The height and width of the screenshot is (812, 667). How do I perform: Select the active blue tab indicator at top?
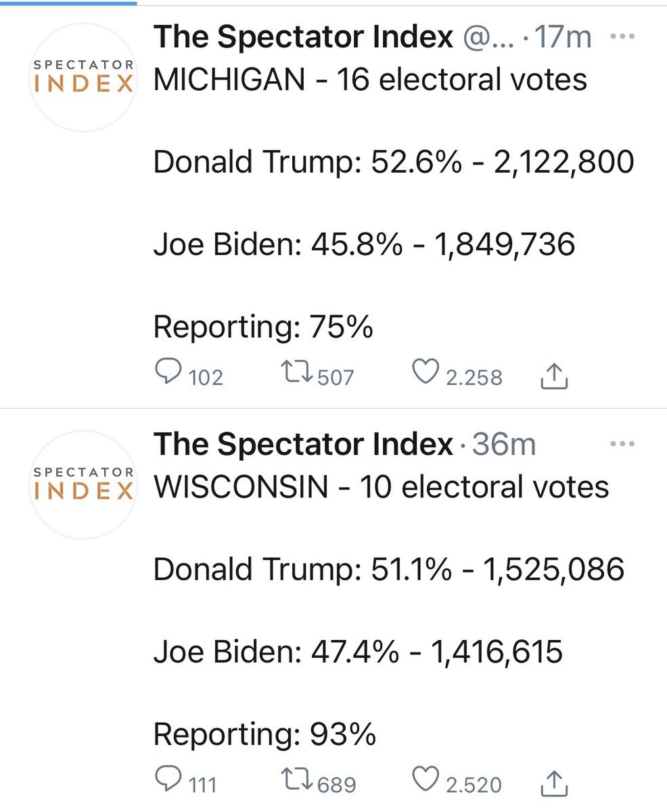68,2
